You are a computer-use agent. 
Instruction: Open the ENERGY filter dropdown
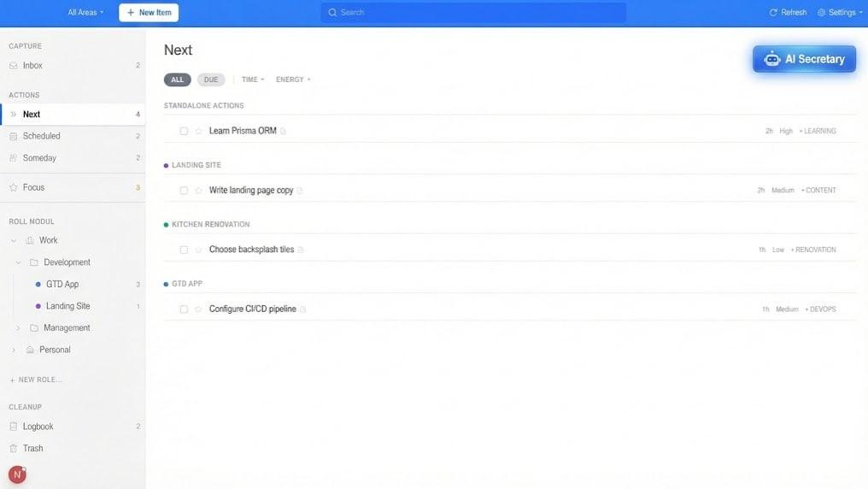point(293,80)
